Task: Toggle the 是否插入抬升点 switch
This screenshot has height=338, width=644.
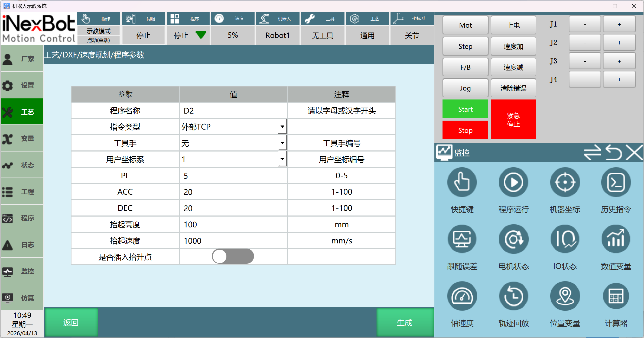Action: point(233,256)
